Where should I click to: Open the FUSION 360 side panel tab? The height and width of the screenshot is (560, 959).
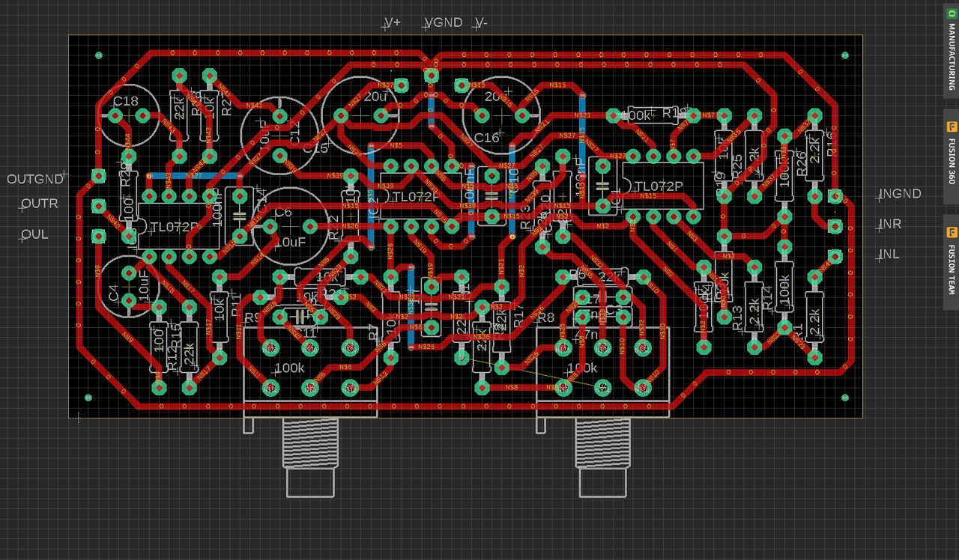[x=951, y=156]
